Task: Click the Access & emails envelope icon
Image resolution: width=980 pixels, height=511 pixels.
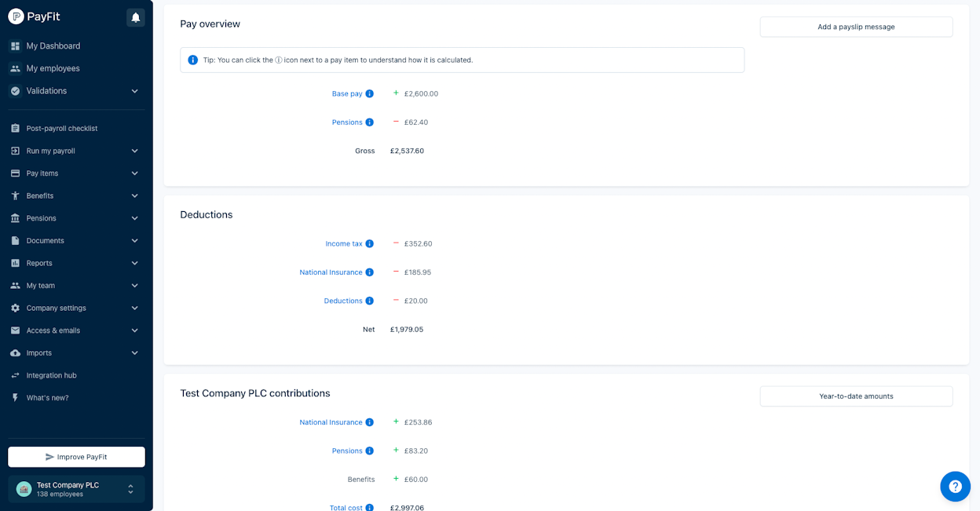Action: click(x=15, y=330)
